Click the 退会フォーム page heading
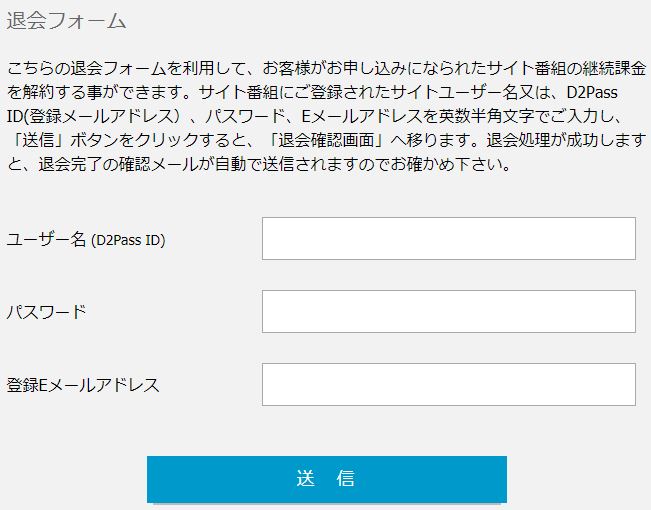Viewport: 651px width, 510px height. pos(66,20)
